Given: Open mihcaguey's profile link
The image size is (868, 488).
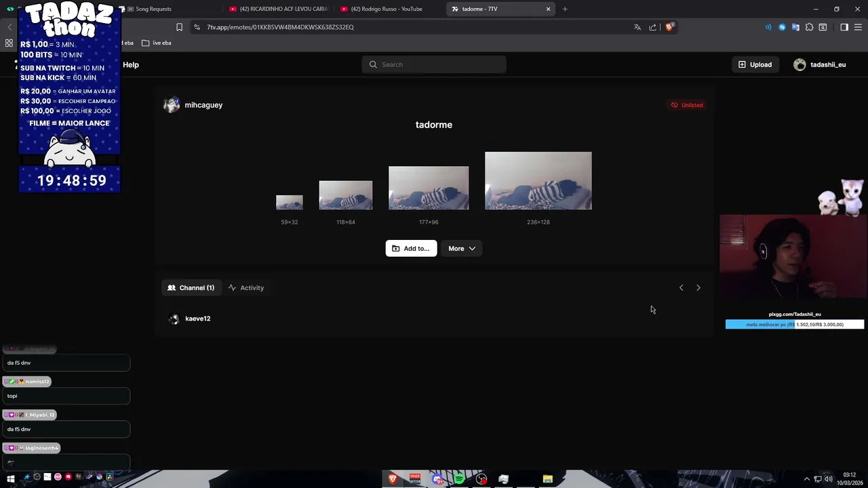Looking at the screenshot, I should click(x=193, y=105).
